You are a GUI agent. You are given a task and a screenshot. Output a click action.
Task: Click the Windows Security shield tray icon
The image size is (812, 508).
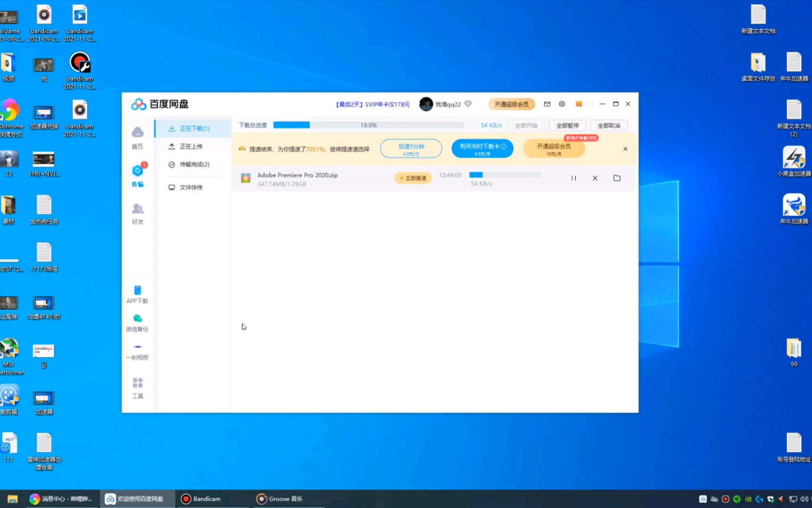(771, 499)
